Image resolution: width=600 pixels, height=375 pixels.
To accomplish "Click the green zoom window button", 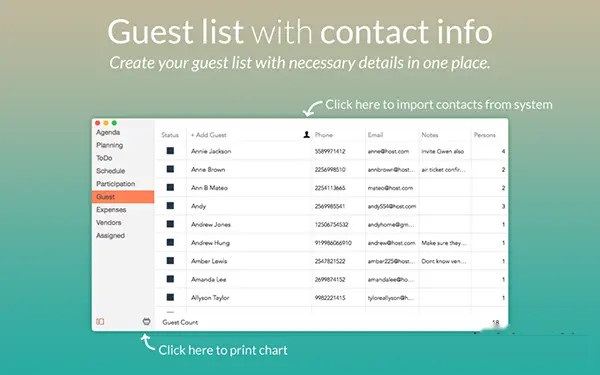I will tap(114, 123).
